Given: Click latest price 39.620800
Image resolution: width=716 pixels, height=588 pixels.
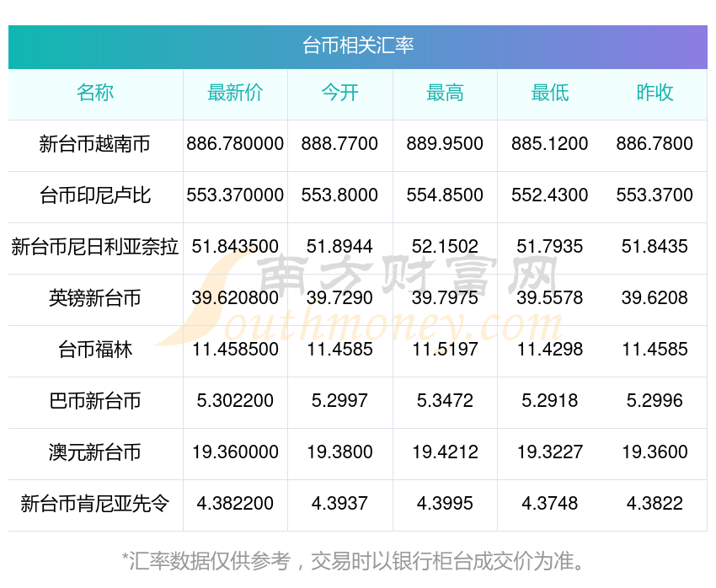Looking at the screenshot, I should (235, 298).
